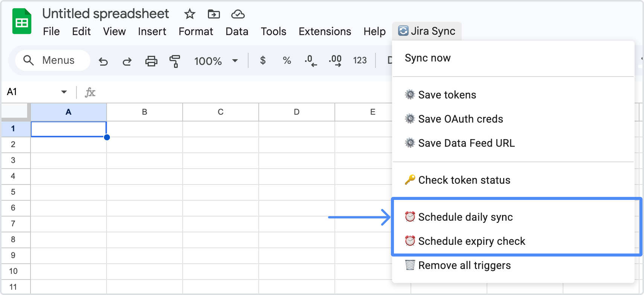644x295 pixels.
Task: Select row 5 header
Action: (16, 192)
